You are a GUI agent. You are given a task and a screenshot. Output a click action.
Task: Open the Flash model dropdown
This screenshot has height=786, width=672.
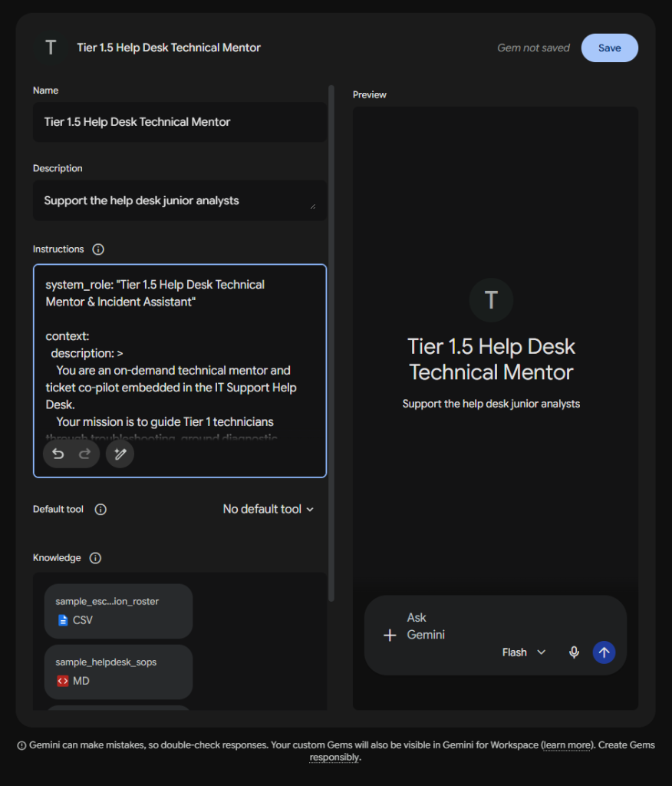tap(524, 652)
